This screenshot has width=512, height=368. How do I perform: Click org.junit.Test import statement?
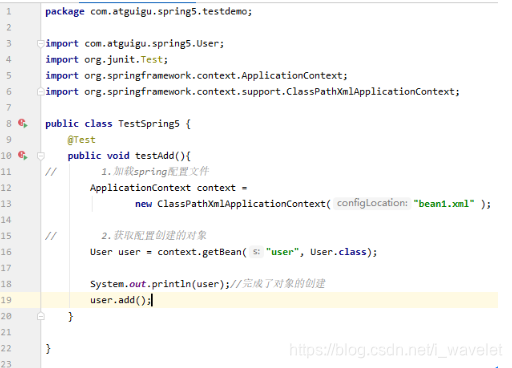coord(107,60)
